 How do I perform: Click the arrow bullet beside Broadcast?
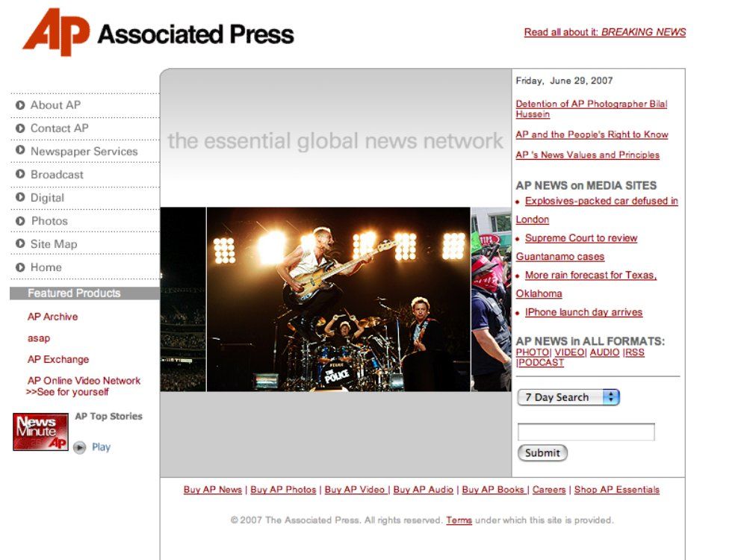pos(20,174)
